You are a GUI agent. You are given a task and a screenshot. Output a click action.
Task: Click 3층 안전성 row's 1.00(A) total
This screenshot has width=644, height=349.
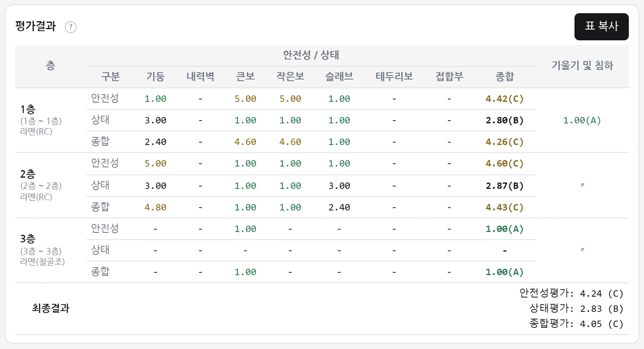(x=505, y=229)
